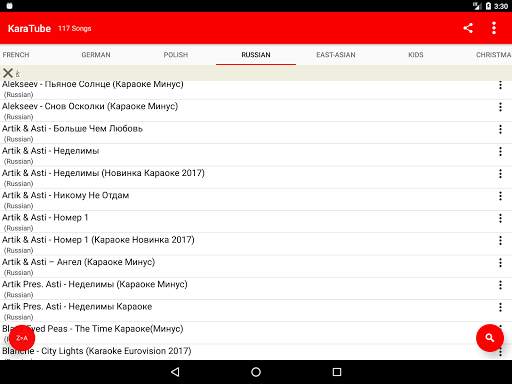Select song Номер 1 (Караоке Новинка 2017)
This screenshot has width=512, height=384.
[256, 244]
